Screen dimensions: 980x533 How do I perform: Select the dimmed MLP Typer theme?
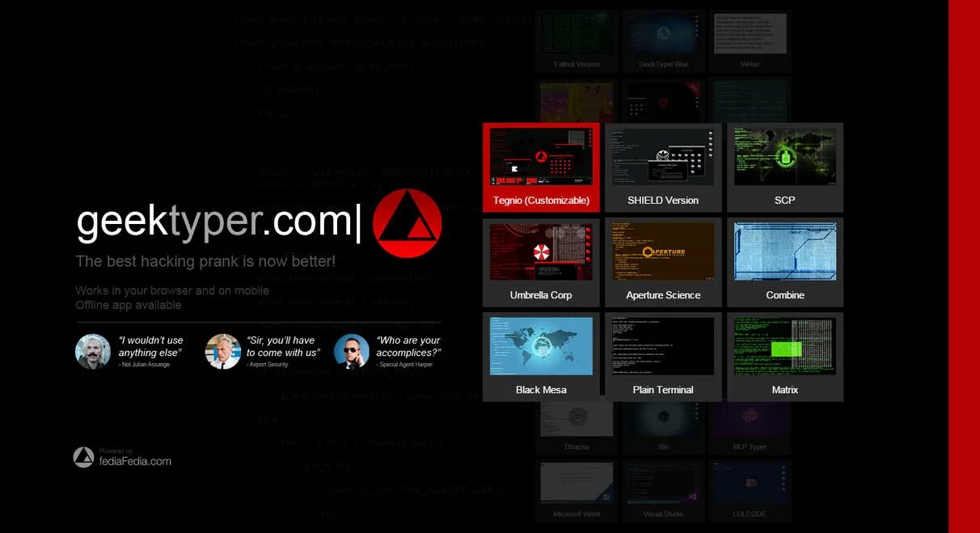tap(750, 428)
